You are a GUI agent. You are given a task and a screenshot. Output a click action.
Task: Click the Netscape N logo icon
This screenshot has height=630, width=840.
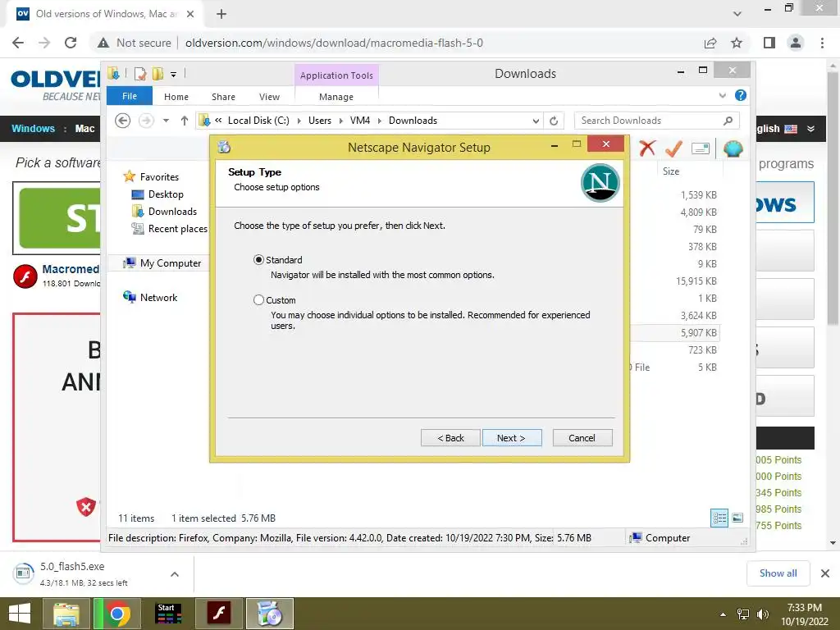[600, 183]
